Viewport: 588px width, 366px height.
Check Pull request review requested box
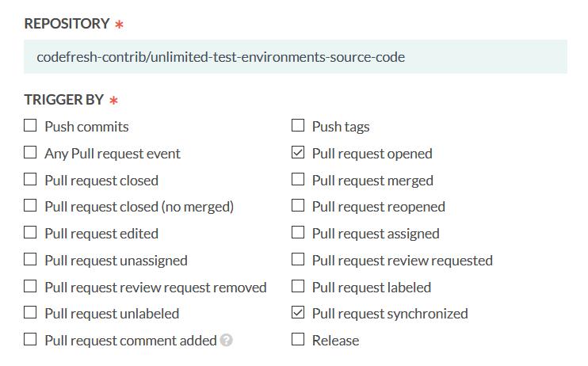pos(298,260)
